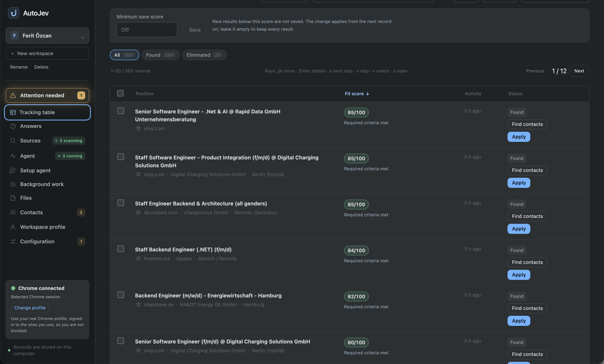Check the Staff Software Engineer Product Integration row
Screen dimensions: 604x364
[121, 157]
